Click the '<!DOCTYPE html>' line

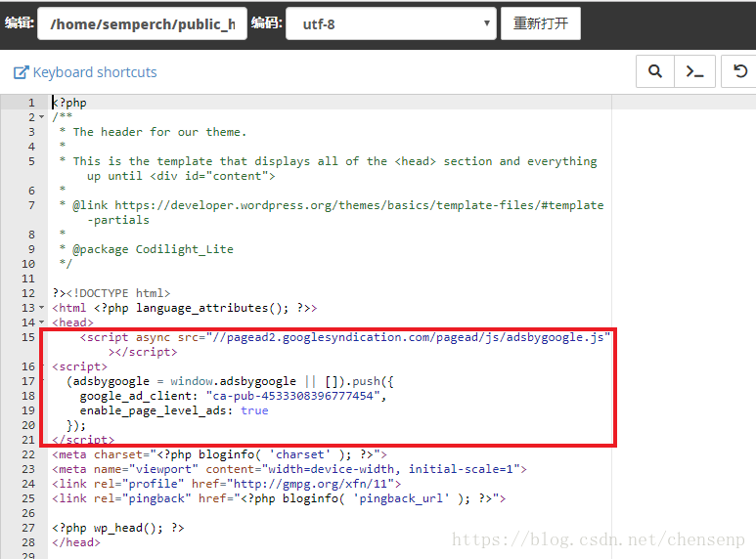118,293
